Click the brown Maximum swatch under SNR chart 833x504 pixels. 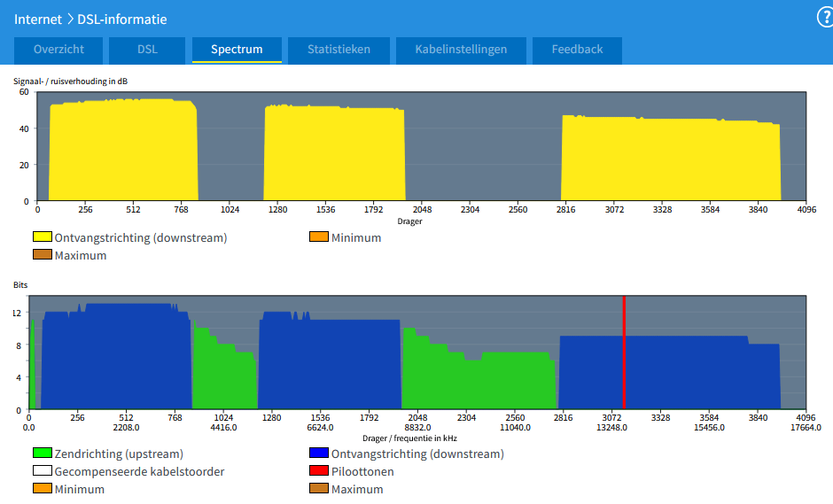click(43, 255)
